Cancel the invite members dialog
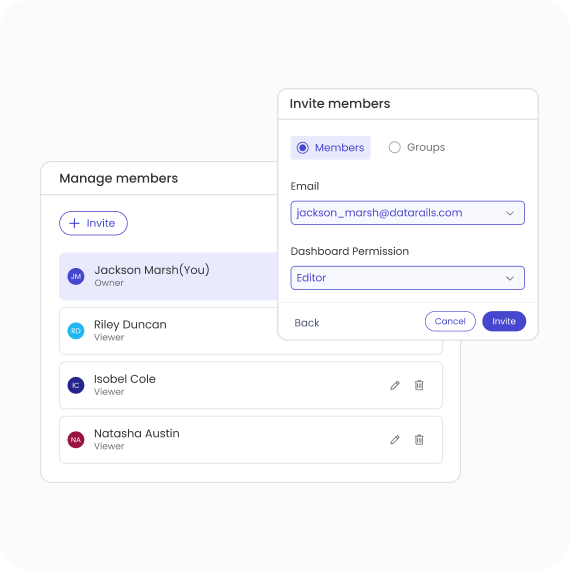This screenshot has width=570, height=570. click(x=450, y=321)
